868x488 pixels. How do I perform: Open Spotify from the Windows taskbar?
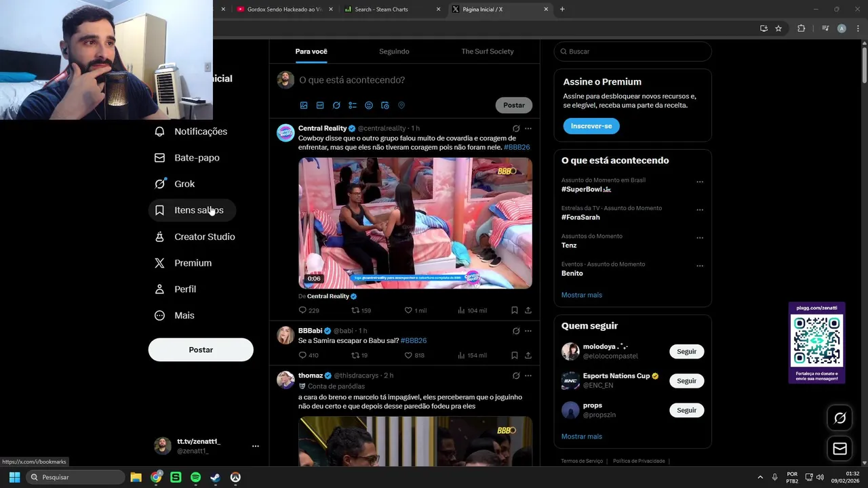(x=195, y=477)
